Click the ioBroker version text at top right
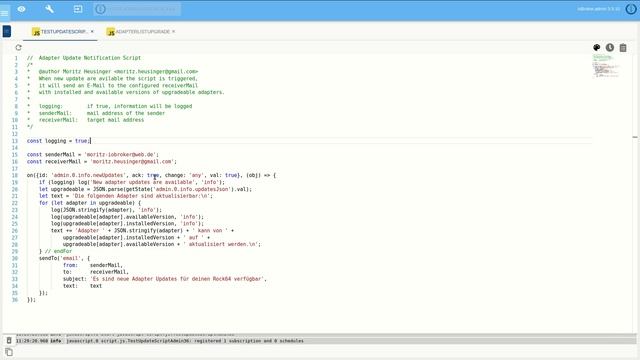 click(598, 9)
